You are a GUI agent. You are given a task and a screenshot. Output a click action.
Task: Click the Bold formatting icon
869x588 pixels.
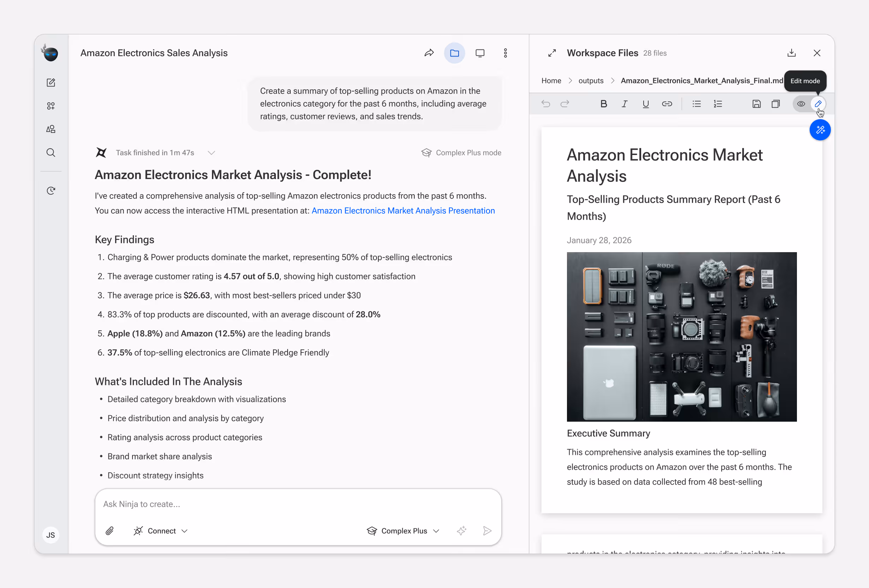(x=603, y=104)
